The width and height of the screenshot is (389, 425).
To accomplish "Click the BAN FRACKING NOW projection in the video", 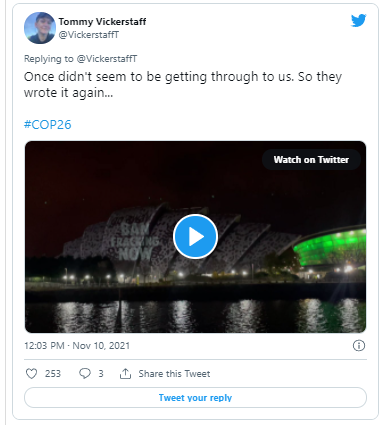I will coord(135,242).
